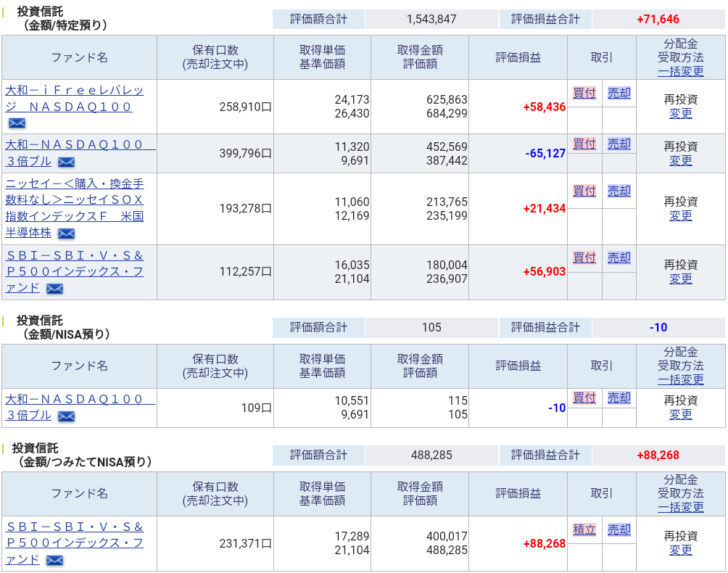The width and height of the screenshot is (728, 573).
Task: Open 大和-NASDAQ100 3倍ブル link in NISA預り table
Action: tap(80, 407)
